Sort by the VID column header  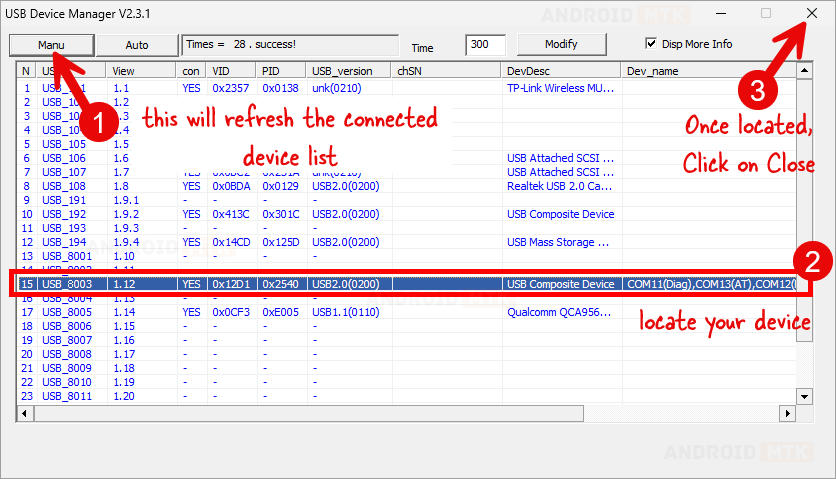point(232,71)
